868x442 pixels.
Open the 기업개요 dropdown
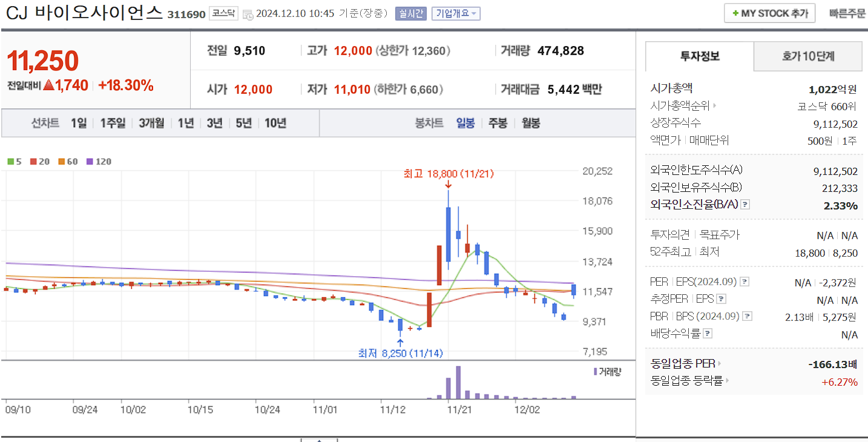point(456,13)
